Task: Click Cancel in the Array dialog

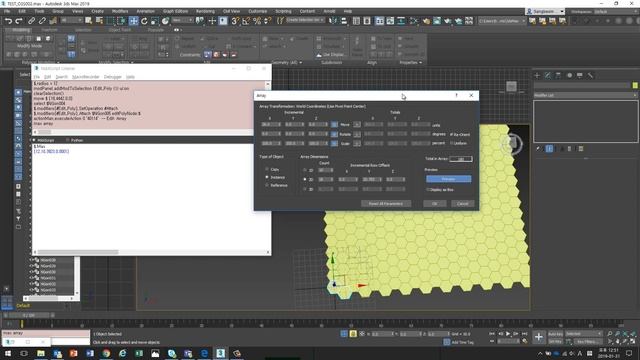Action: point(462,203)
